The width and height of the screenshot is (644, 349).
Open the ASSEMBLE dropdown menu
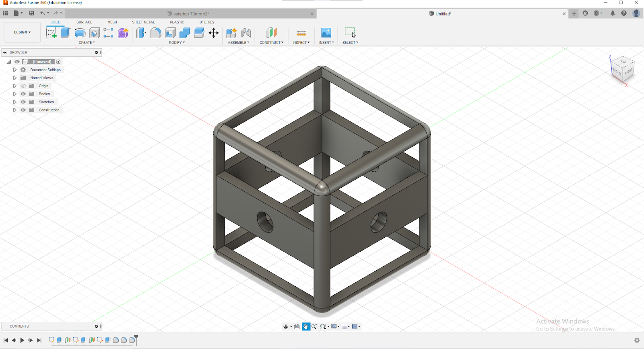point(238,43)
